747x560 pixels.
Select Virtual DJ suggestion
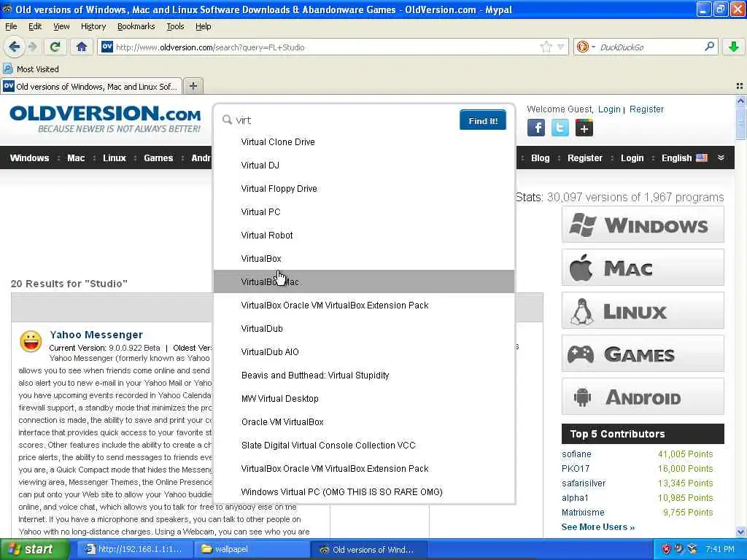point(364,166)
